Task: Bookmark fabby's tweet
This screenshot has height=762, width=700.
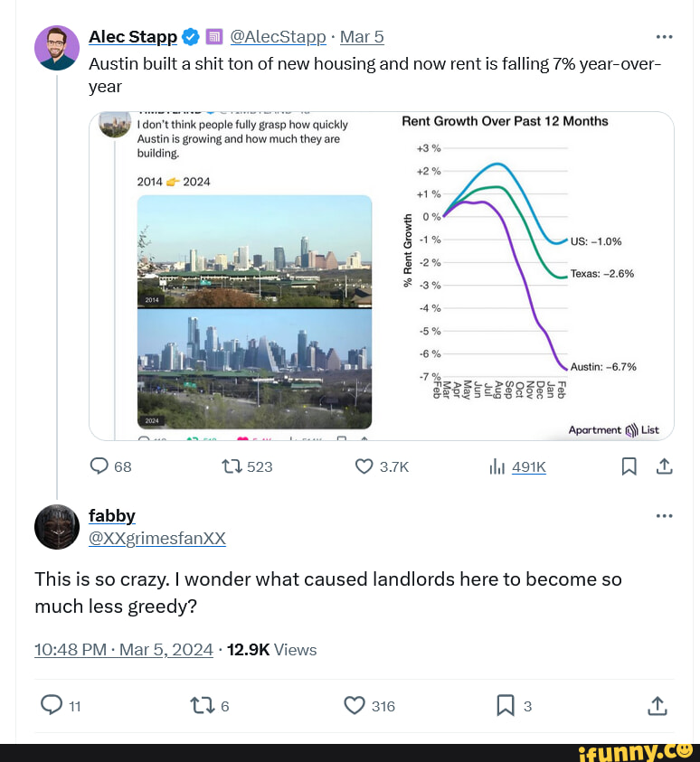Action: 506,706
